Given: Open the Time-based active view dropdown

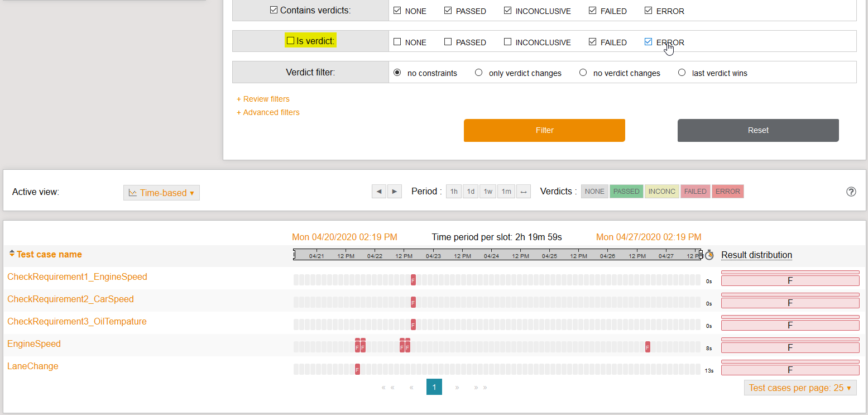Looking at the screenshot, I should pos(161,193).
